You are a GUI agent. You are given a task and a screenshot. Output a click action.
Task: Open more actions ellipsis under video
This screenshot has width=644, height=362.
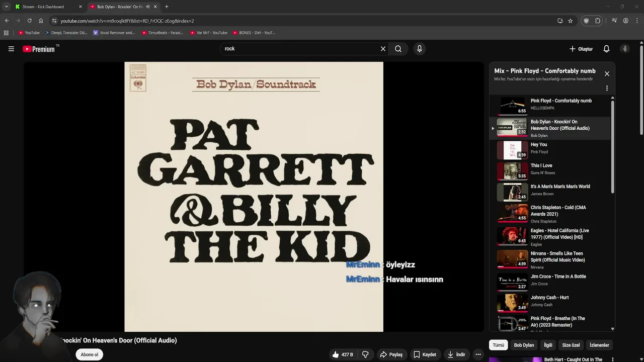[x=478, y=354]
